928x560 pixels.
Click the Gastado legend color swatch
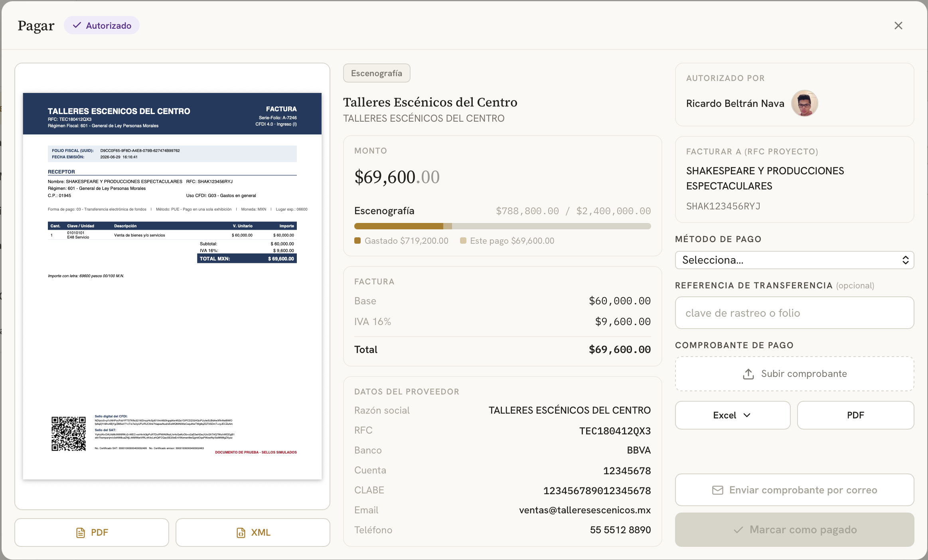(357, 241)
